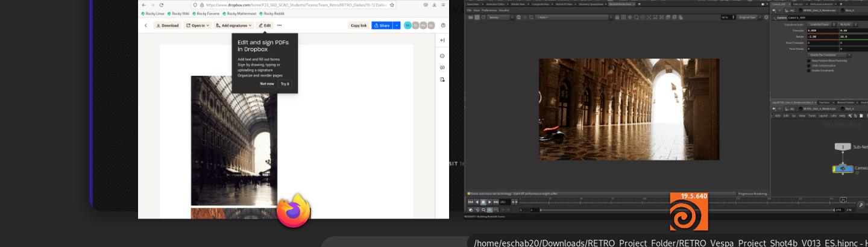Open Transform Order dropdown

coord(821,24)
